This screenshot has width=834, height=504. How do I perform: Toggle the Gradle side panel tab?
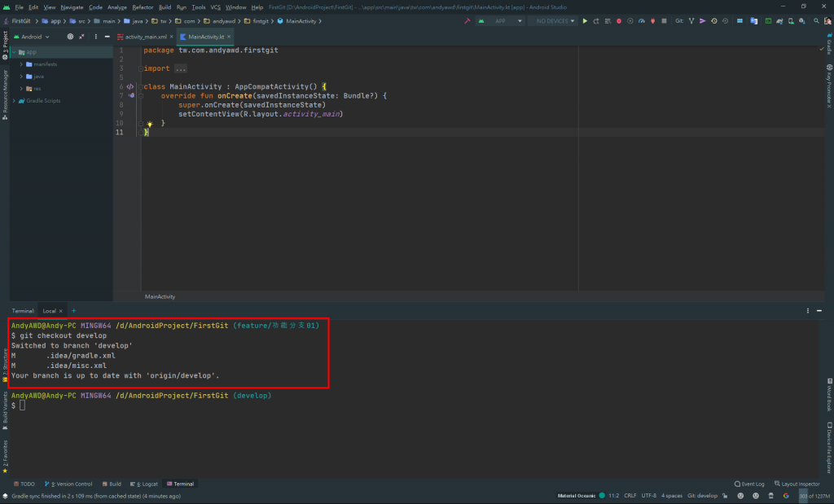[x=829, y=44]
